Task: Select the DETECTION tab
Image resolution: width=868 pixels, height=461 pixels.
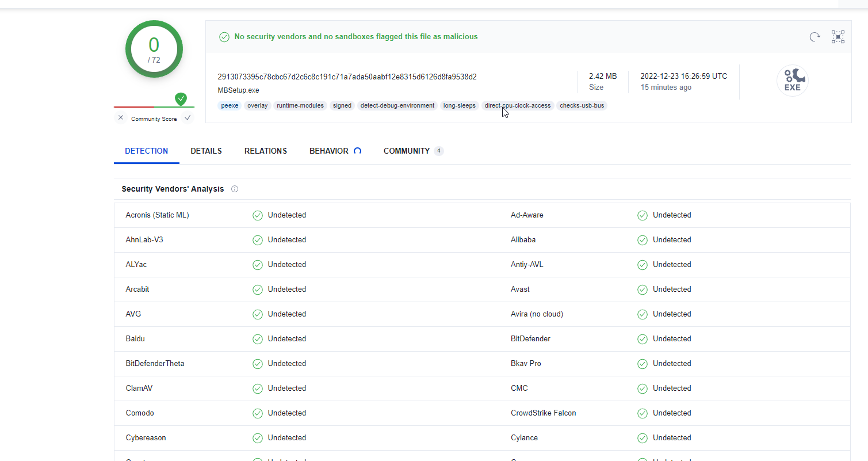Action: tap(147, 151)
